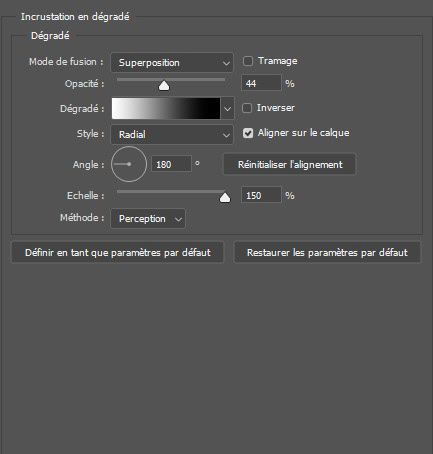Click the Angle dial control
433x454 pixels.
(x=129, y=164)
